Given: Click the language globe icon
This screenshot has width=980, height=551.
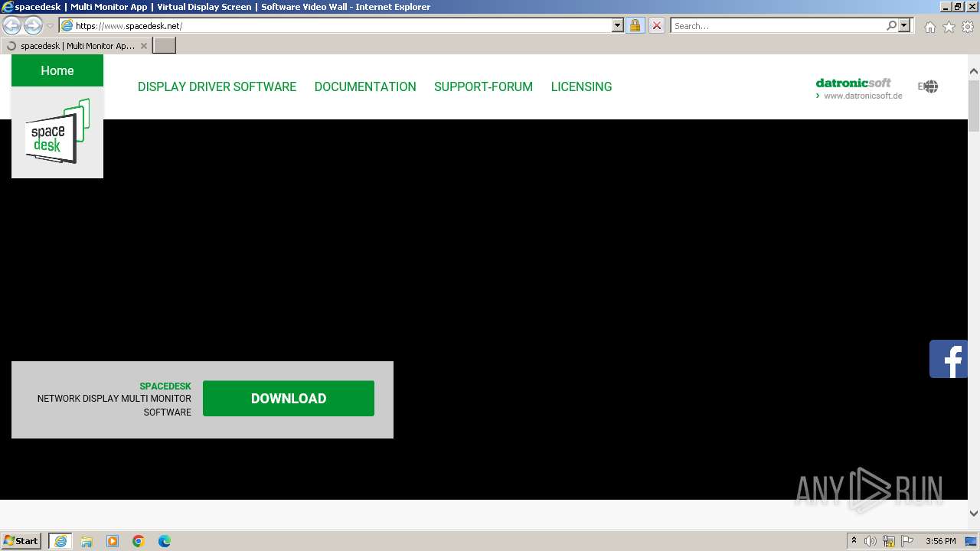Looking at the screenshot, I should (x=931, y=86).
